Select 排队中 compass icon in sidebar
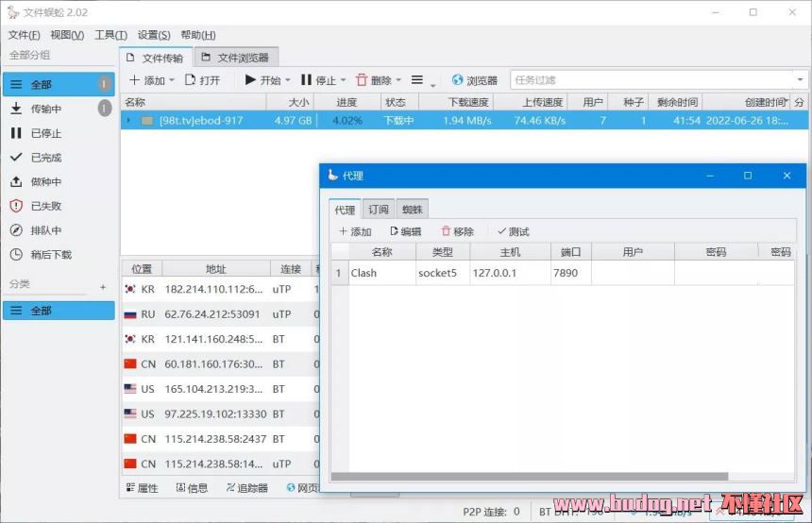812x523 pixels. click(x=16, y=230)
